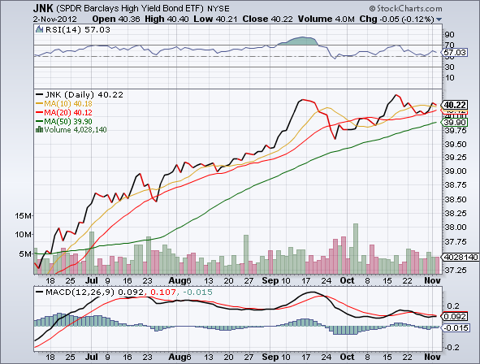Click the small icon before RSI(14)
Screen dimensions: 480x364
coord(40,30)
